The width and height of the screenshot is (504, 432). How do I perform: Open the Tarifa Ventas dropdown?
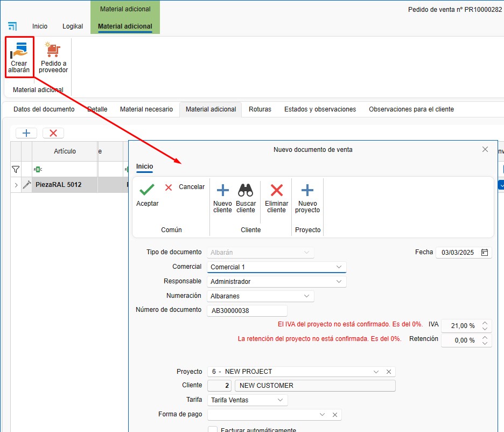281,400
